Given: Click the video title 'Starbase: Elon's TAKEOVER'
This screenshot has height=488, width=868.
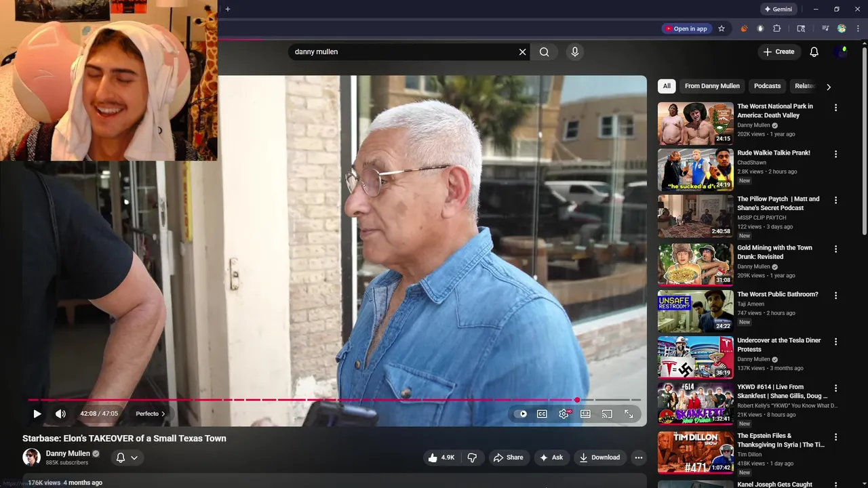Looking at the screenshot, I should coord(124,439).
